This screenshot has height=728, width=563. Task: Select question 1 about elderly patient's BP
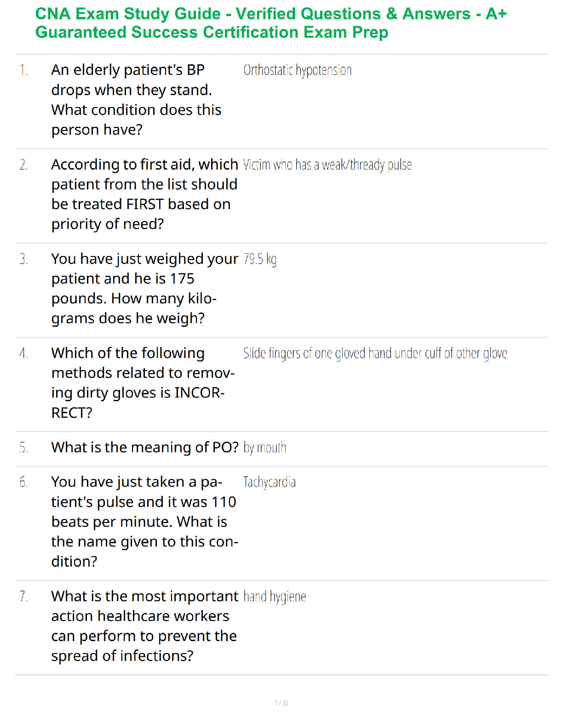137,100
